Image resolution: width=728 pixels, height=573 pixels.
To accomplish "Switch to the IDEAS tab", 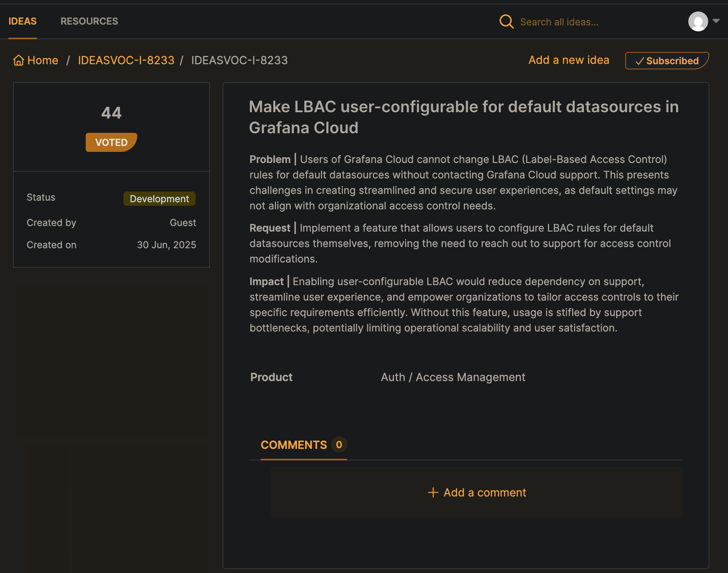I will [23, 21].
